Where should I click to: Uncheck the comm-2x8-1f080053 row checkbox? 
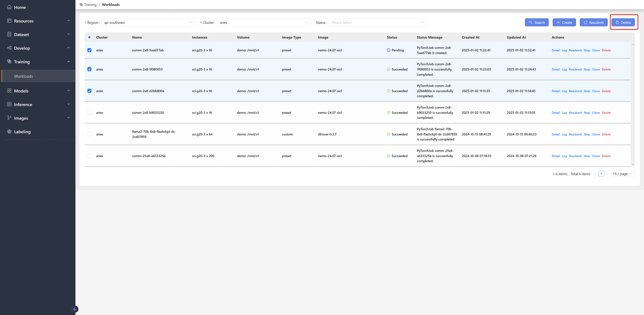pyautogui.click(x=89, y=69)
